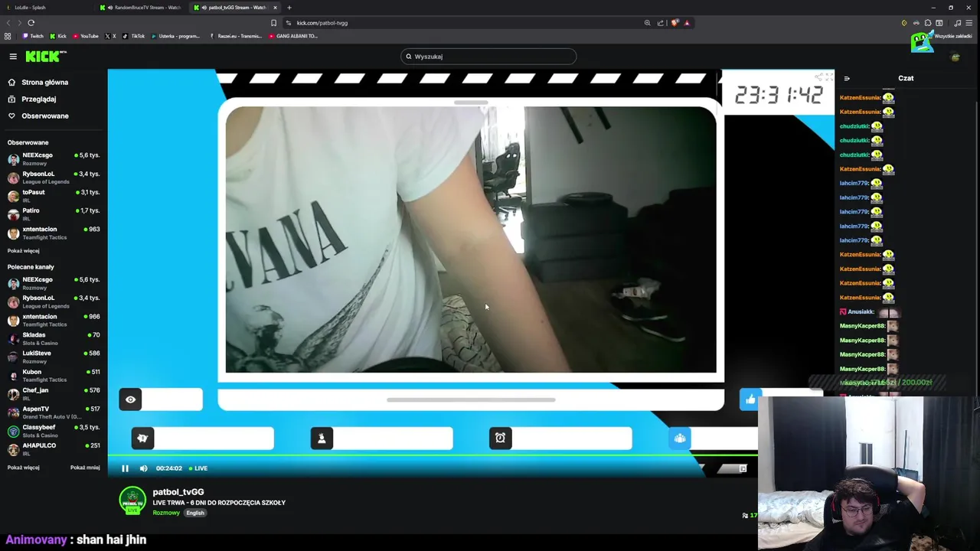Screen dimensions: 980x551
Task: Click the English language tag
Action: tap(195, 513)
